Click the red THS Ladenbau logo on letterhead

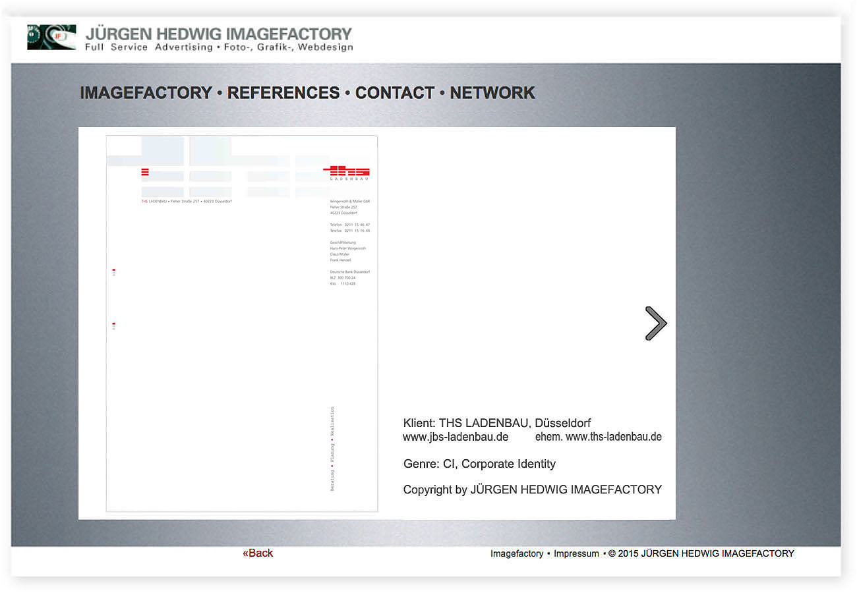point(347,173)
